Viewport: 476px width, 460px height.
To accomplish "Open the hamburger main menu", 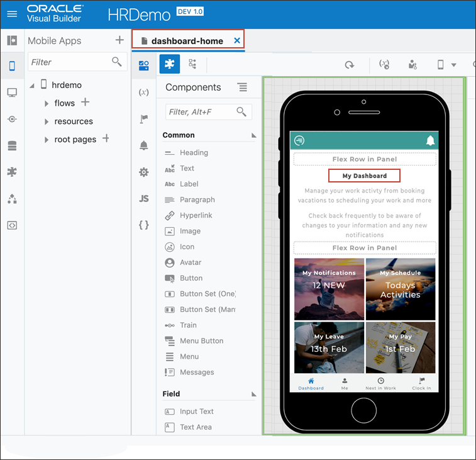I will click(12, 14).
